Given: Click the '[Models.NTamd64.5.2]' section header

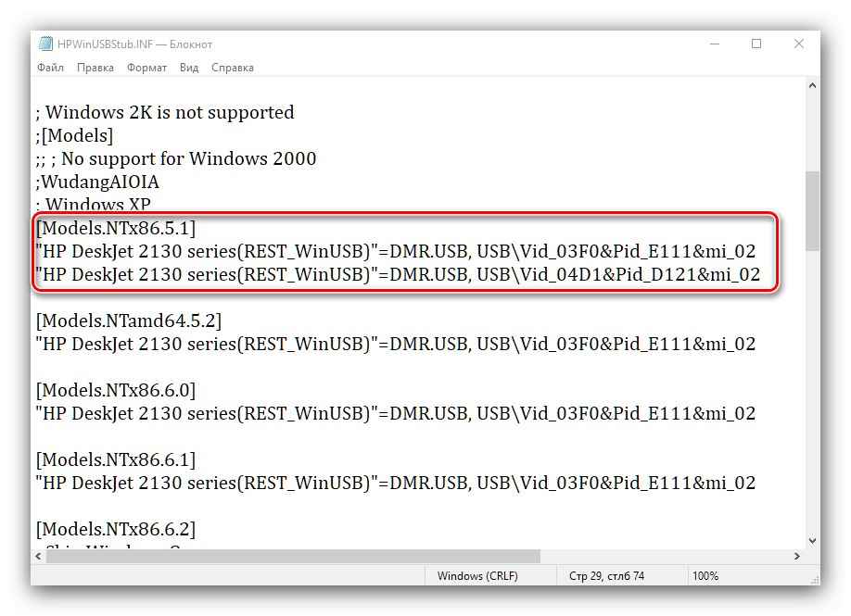Looking at the screenshot, I should point(129,321).
